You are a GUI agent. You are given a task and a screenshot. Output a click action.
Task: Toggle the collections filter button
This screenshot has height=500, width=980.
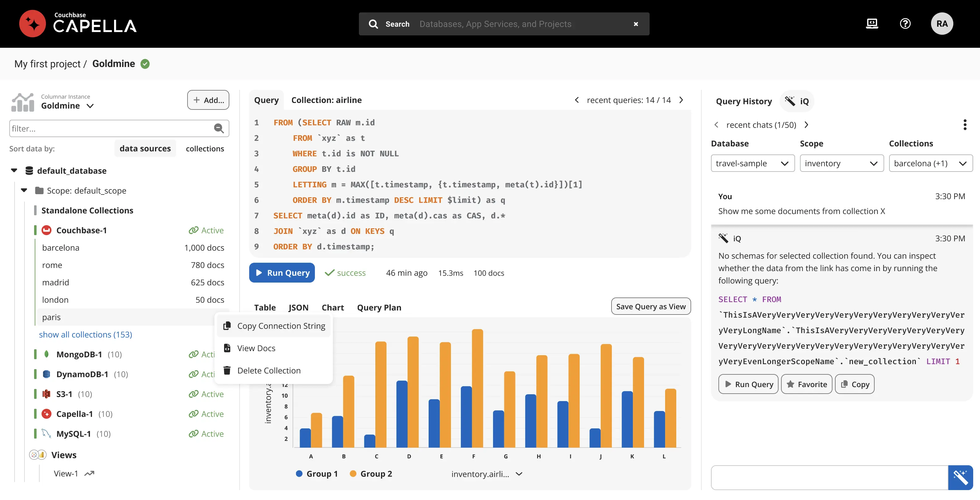point(205,148)
